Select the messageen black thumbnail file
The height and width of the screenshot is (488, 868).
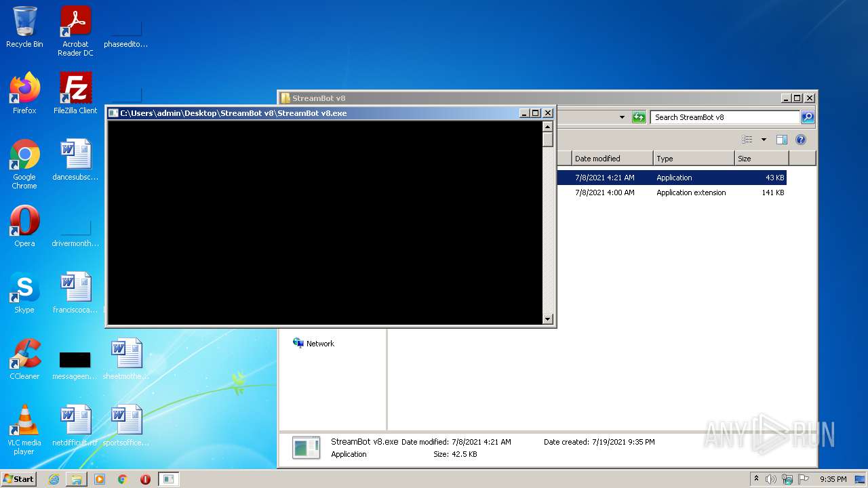pos(75,365)
